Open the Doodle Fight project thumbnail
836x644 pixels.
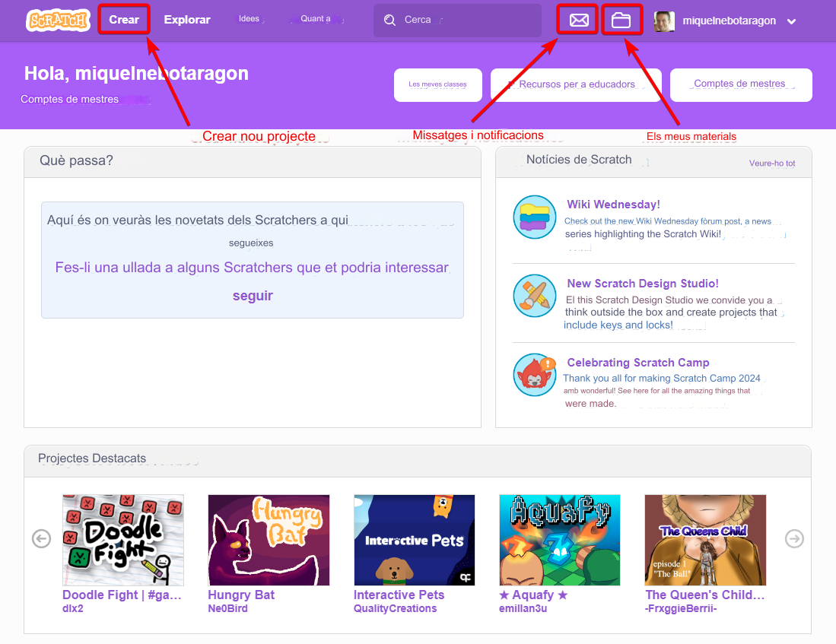[123, 540]
